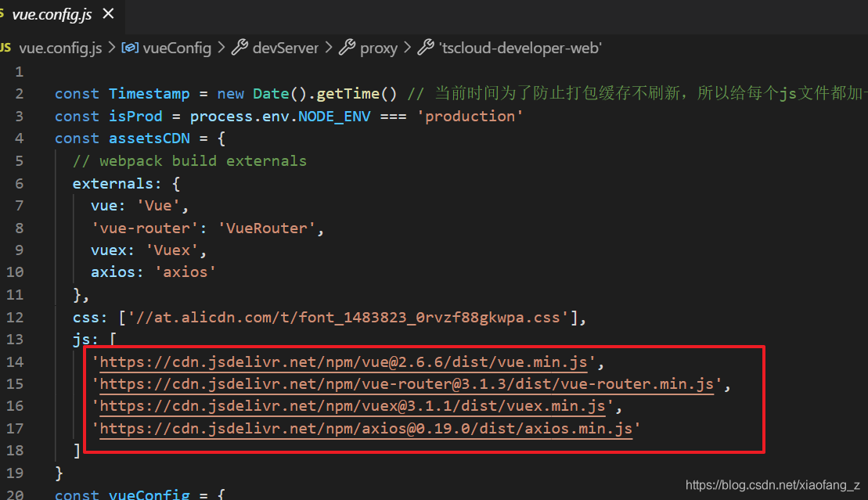Click the js key on line 13
Image resolution: width=868 pixels, height=500 pixels.
81,340
